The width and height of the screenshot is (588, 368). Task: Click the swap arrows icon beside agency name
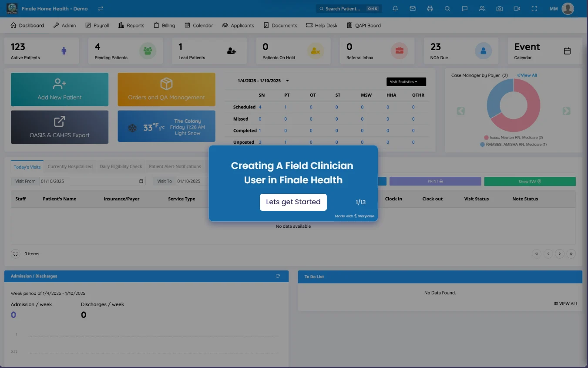click(101, 9)
